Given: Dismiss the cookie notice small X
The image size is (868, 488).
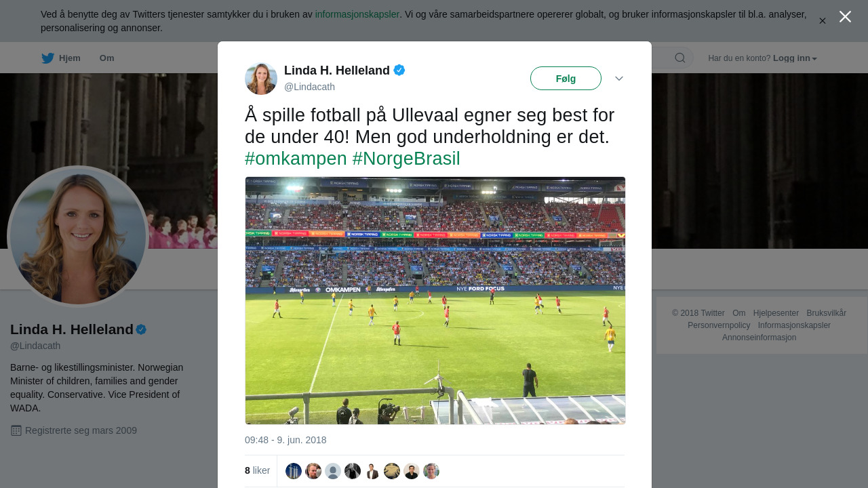Looking at the screenshot, I should click(x=823, y=21).
